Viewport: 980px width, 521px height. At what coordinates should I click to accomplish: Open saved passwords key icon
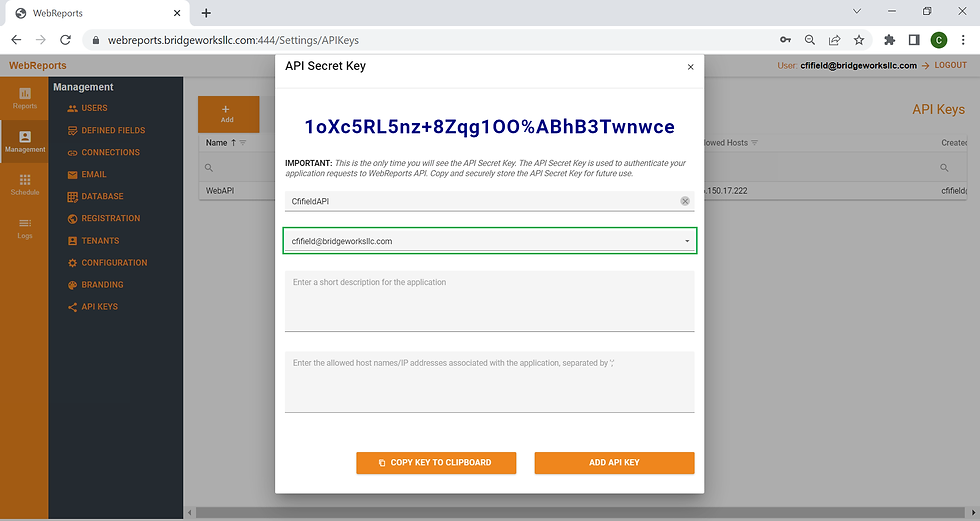tap(786, 40)
